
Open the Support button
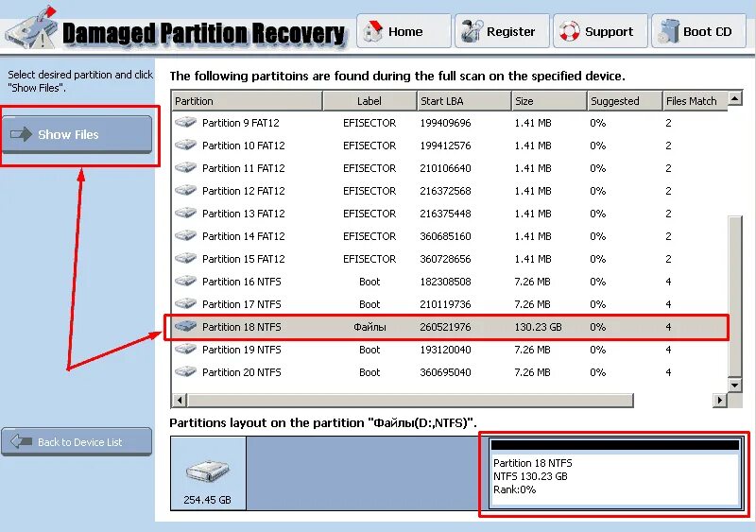click(600, 31)
